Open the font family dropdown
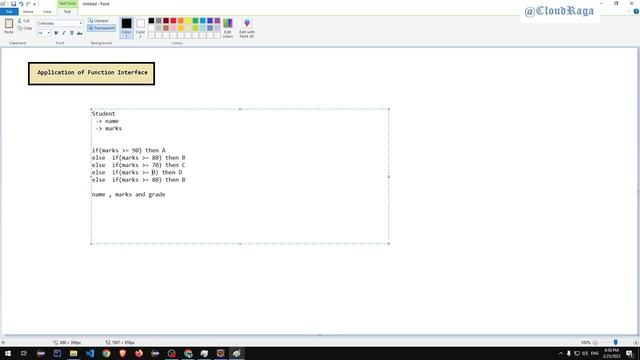Image resolution: width=640 pixels, height=360 pixels. click(x=81, y=23)
